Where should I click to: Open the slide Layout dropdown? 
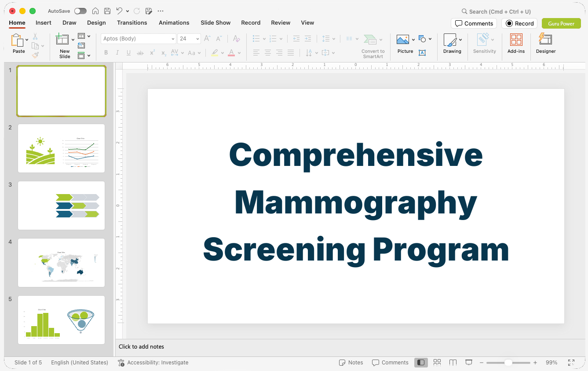click(84, 36)
